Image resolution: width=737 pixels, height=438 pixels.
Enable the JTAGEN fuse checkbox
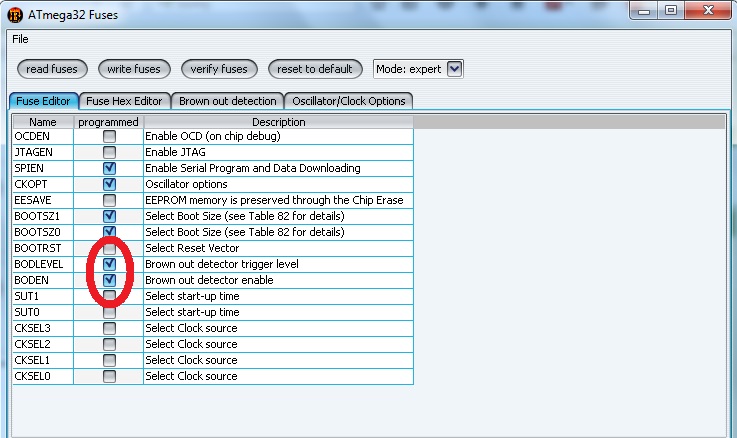tap(109, 152)
